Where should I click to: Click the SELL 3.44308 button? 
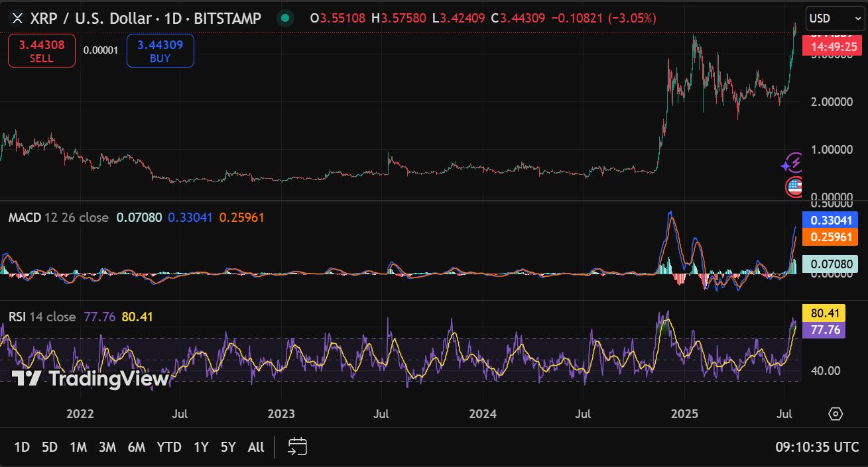click(x=41, y=51)
